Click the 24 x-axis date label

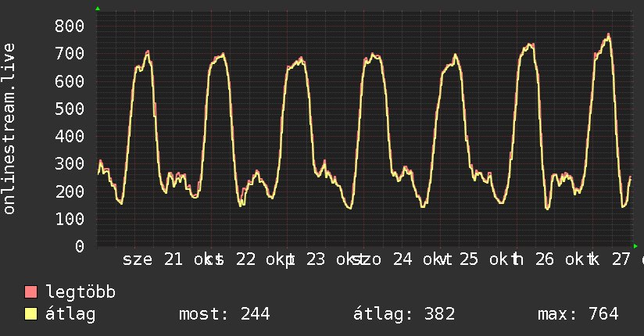pos(402,259)
